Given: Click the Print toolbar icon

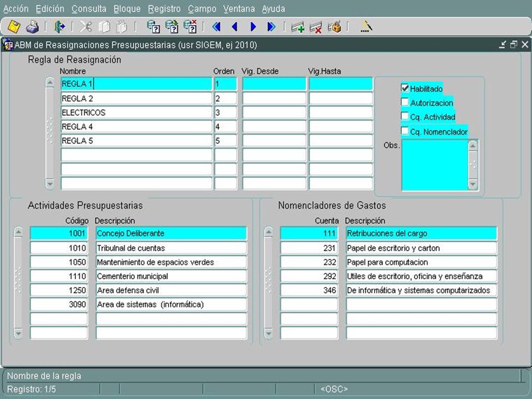Looking at the screenshot, I should click(32, 27).
